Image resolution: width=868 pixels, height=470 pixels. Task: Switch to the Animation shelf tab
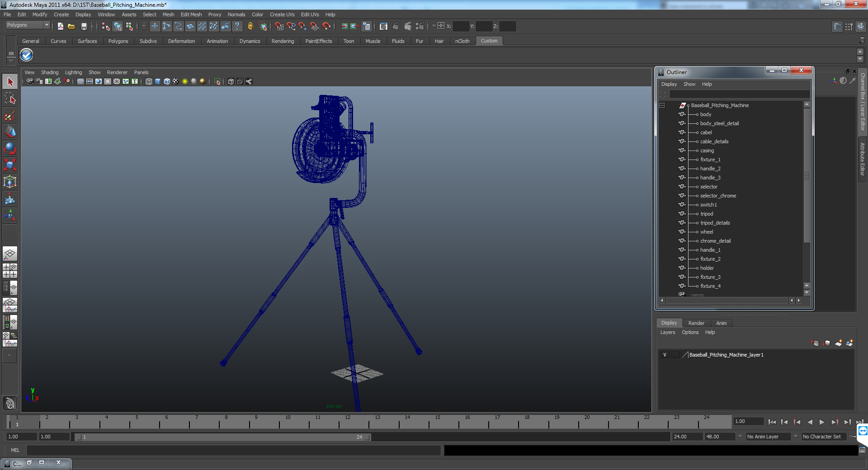(x=217, y=41)
